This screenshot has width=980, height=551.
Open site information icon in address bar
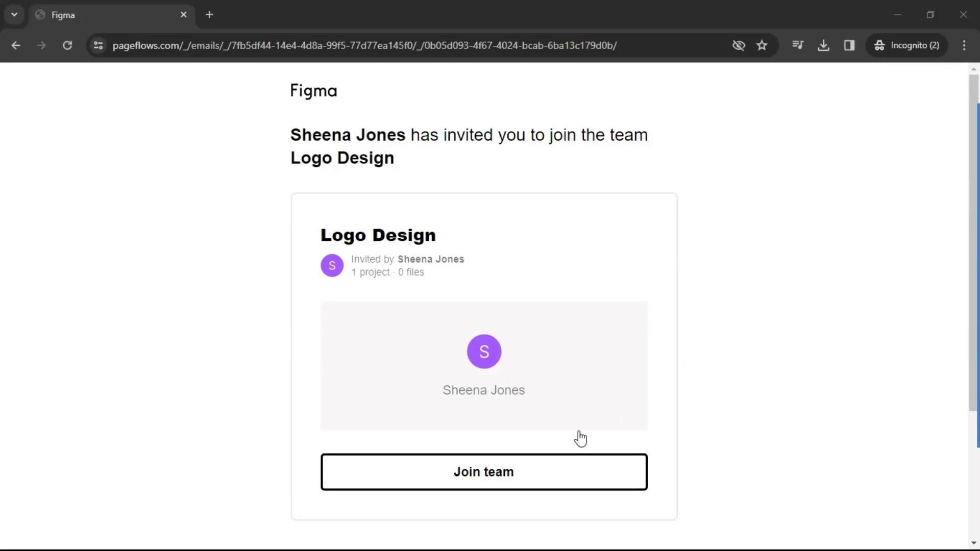(x=99, y=45)
